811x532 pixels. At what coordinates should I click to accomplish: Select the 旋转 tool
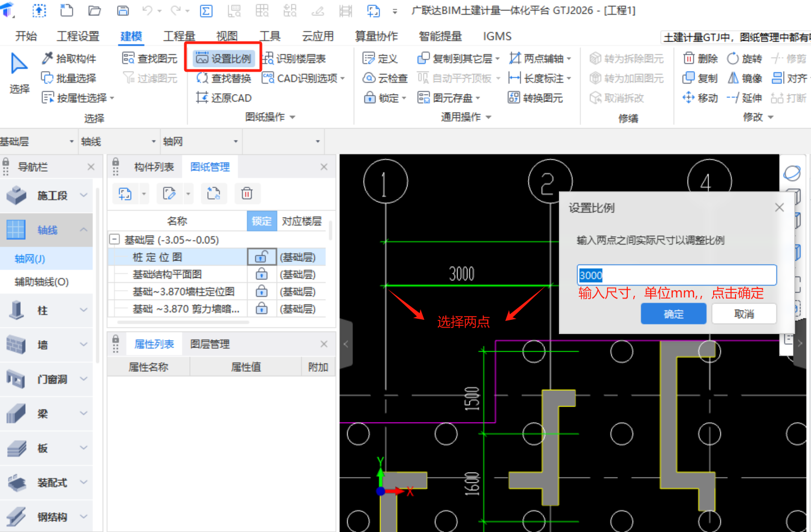click(x=744, y=59)
